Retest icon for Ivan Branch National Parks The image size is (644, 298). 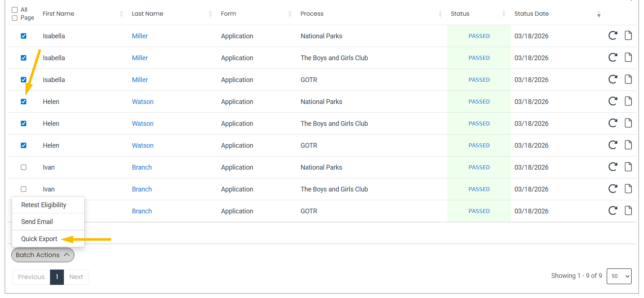613,167
